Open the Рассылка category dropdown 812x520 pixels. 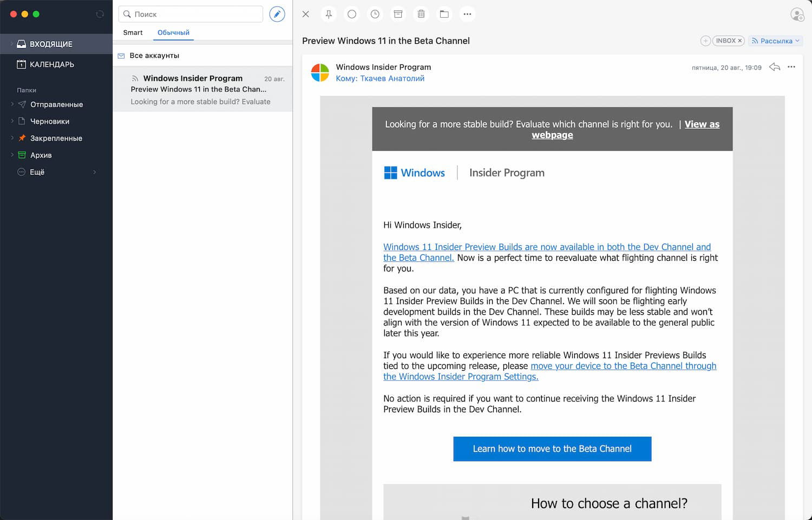coord(776,41)
